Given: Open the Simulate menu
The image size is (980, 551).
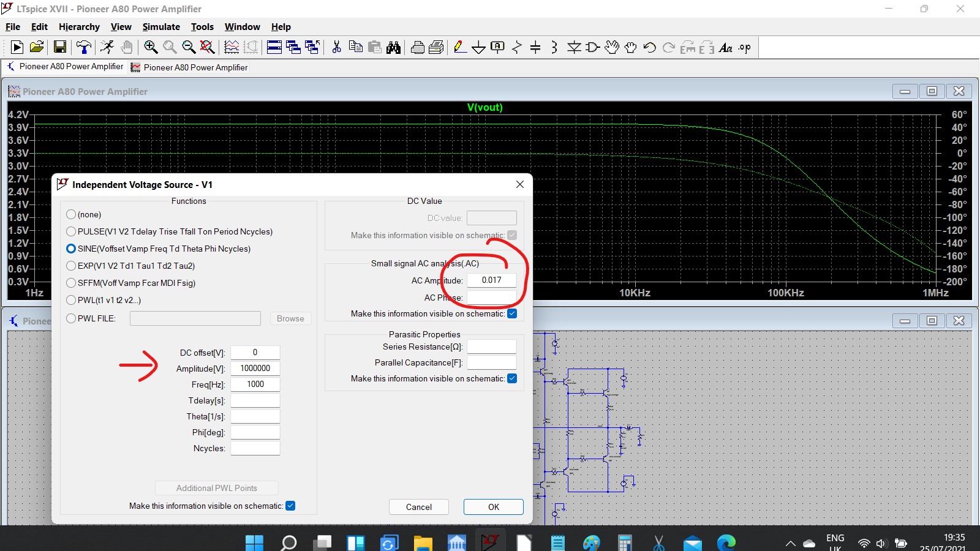Looking at the screenshot, I should tap(161, 27).
